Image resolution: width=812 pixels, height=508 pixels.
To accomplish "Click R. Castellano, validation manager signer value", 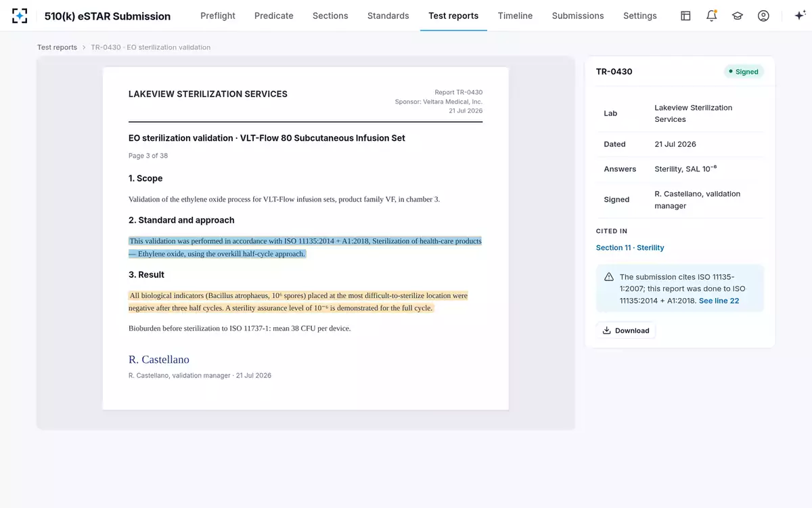I will click(x=698, y=200).
